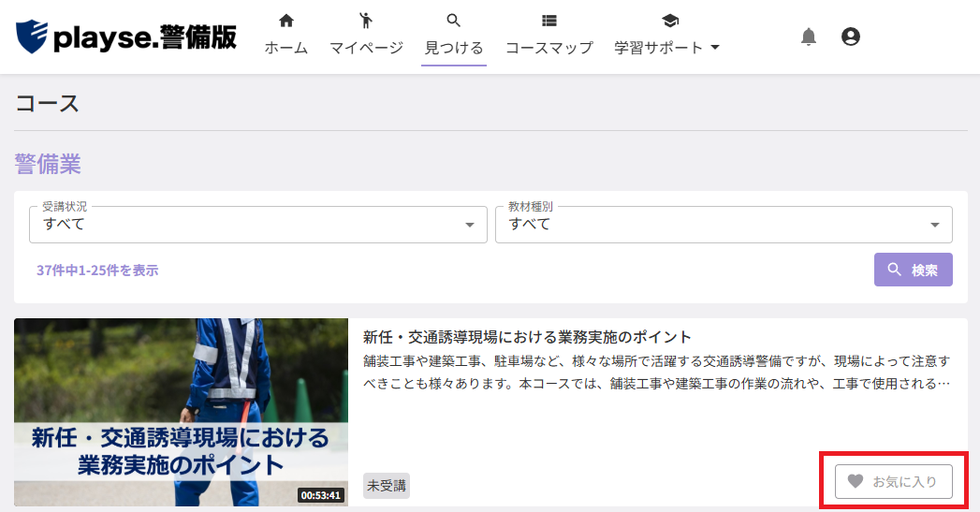Click the person icon above マイページ
The image size is (980, 512).
click(x=366, y=21)
